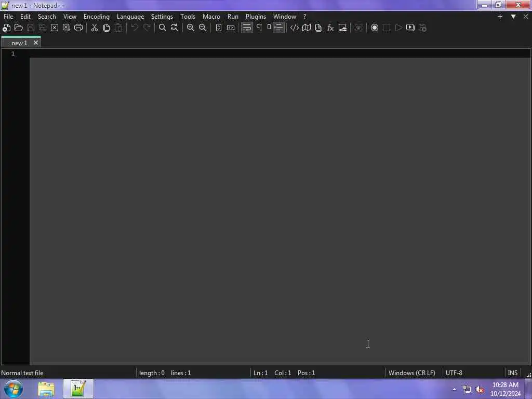532x399 pixels.
Task: Open the Windows Start button
Action: point(13,389)
